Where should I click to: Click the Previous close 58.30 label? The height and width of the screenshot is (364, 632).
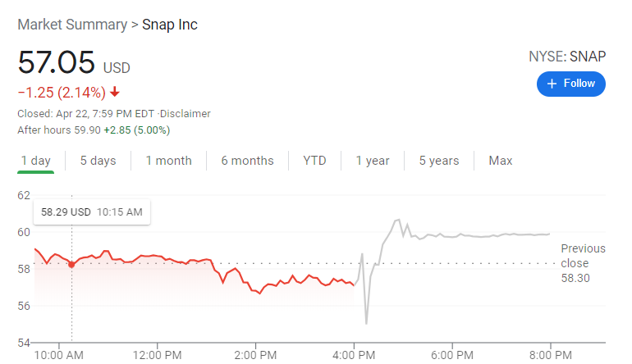tap(583, 263)
